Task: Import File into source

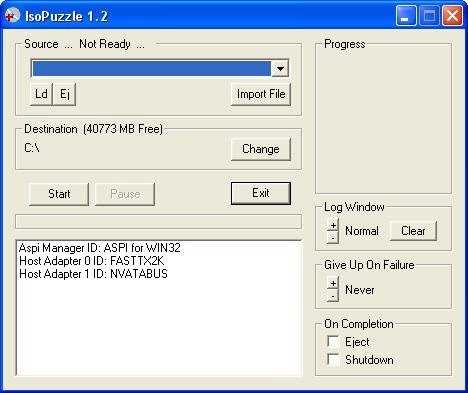Action: tap(261, 94)
